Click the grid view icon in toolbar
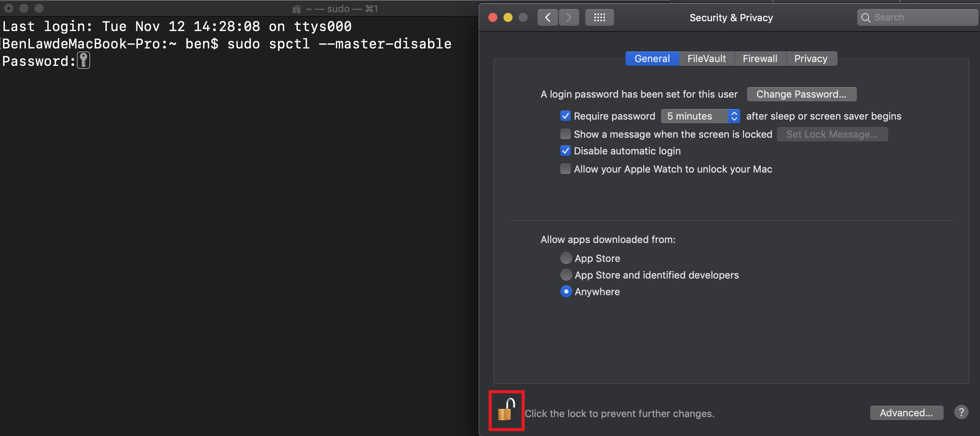Screen dimensions: 980x436 599,17
